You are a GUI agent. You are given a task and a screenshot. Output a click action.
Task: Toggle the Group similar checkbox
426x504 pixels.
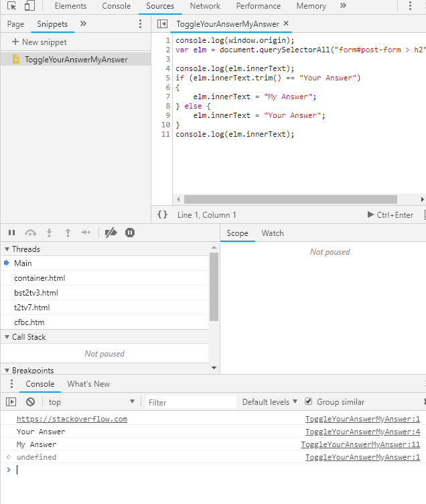click(309, 401)
